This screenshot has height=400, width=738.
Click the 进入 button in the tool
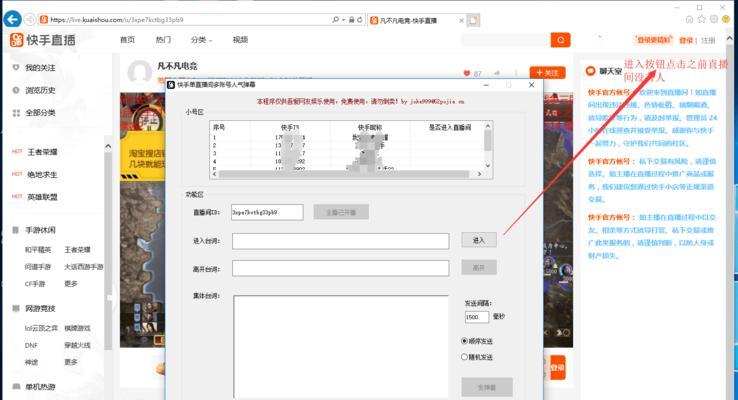(x=479, y=240)
